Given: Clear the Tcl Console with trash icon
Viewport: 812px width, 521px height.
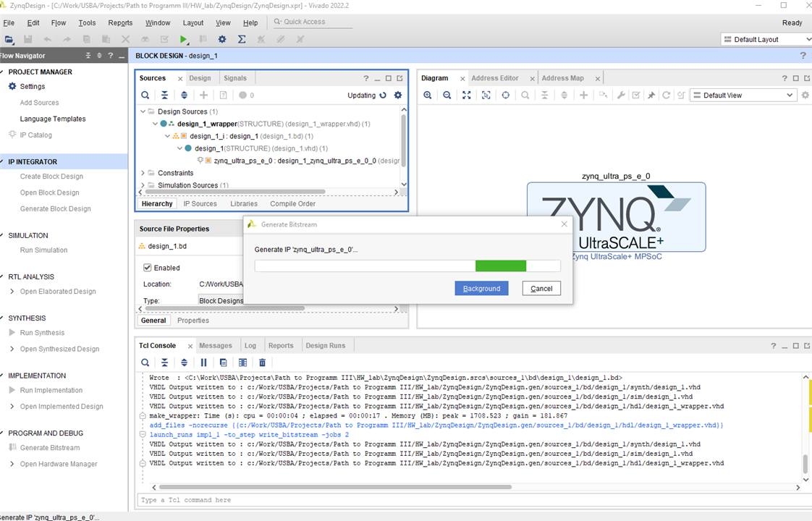Looking at the screenshot, I should pyautogui.click(x=262, y=363).
